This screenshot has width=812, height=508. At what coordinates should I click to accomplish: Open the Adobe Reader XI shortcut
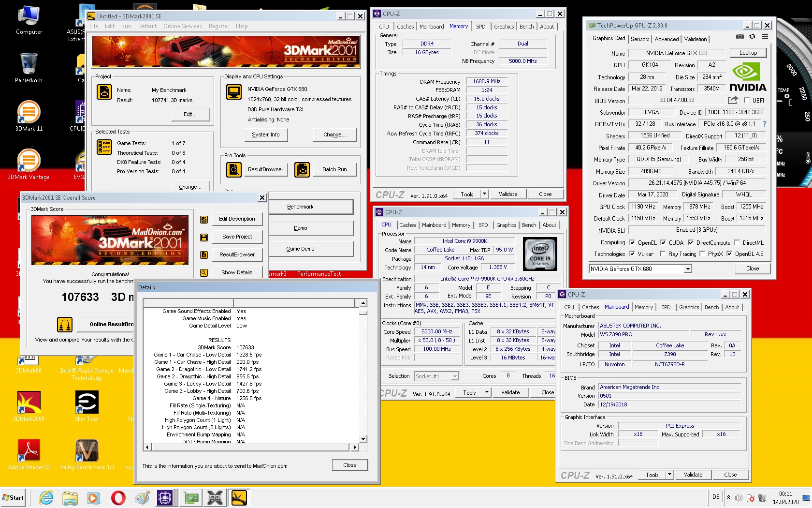point(29,455)
